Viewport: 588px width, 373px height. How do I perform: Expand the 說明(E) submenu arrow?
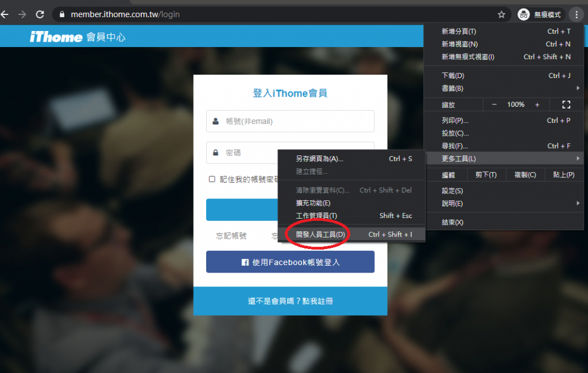pyautogui.click(x=578, y=203)
